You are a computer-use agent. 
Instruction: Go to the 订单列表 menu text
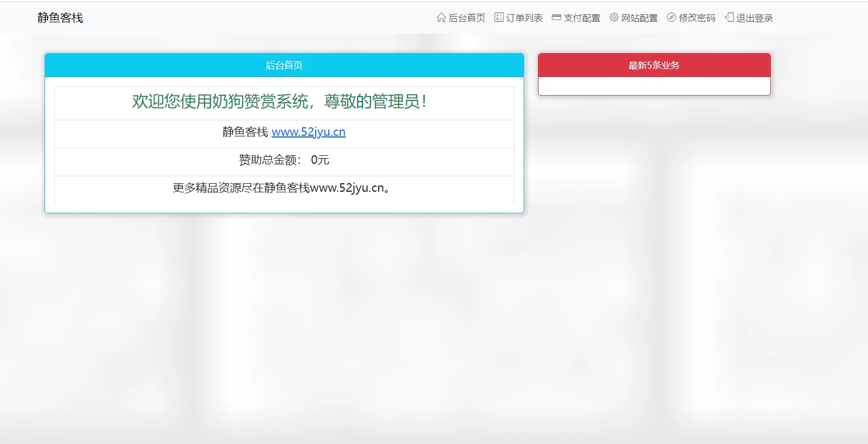(x=524, y=18)
